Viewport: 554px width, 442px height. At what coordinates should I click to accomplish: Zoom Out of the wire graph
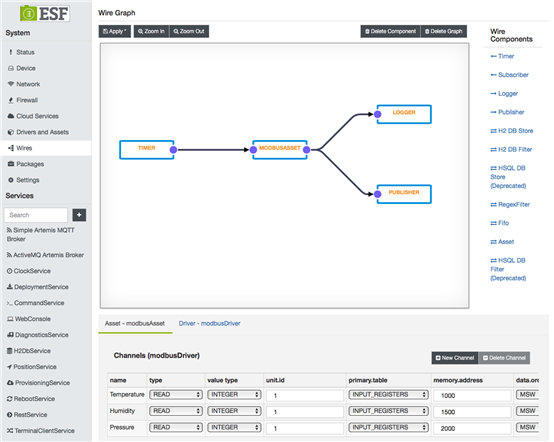[189, 31]
